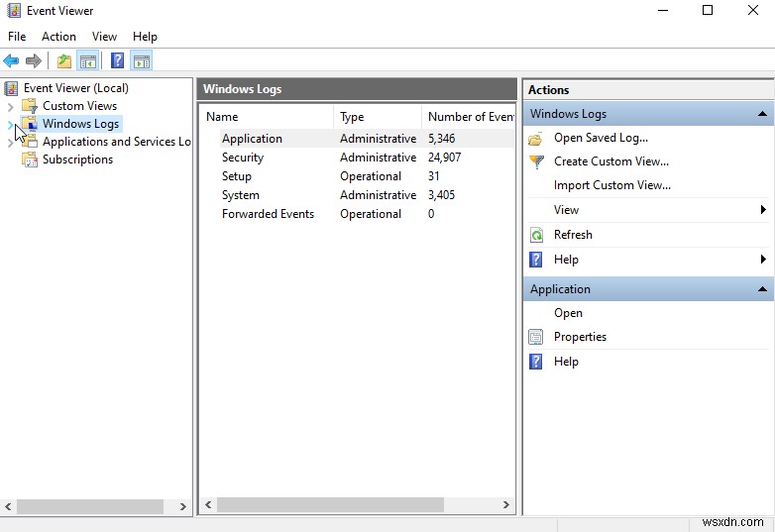Click the log list scroll left arrow

(208, 505)
